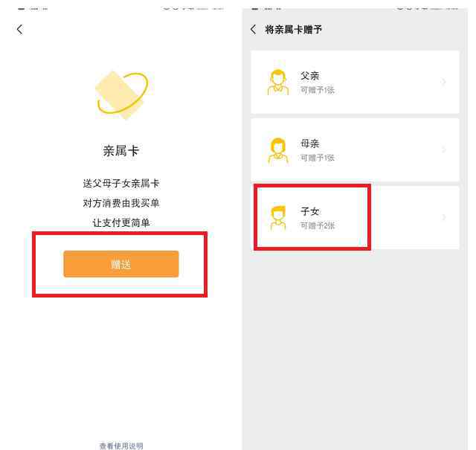Select the 子女 label
476x450 pixels.
[x=310, y=211]
